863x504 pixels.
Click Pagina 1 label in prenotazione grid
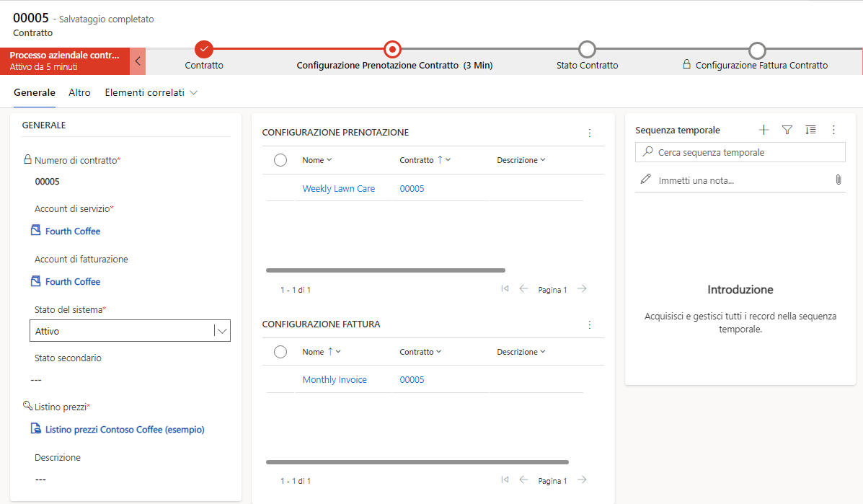click(x=552, y=290)
